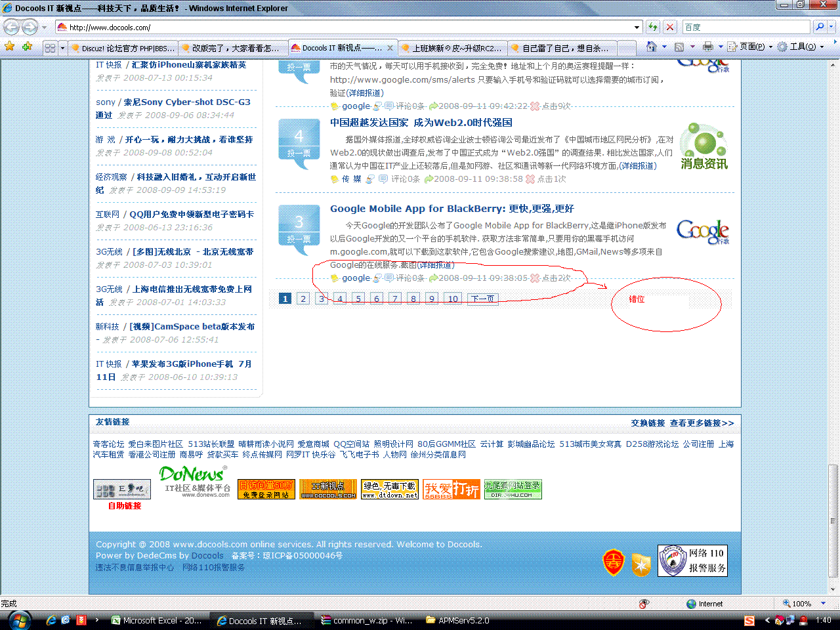The width and height of the screenshot is (840, 630).
Task: Click the Internet security zone status indicator
Action: (x=704, y=604)
